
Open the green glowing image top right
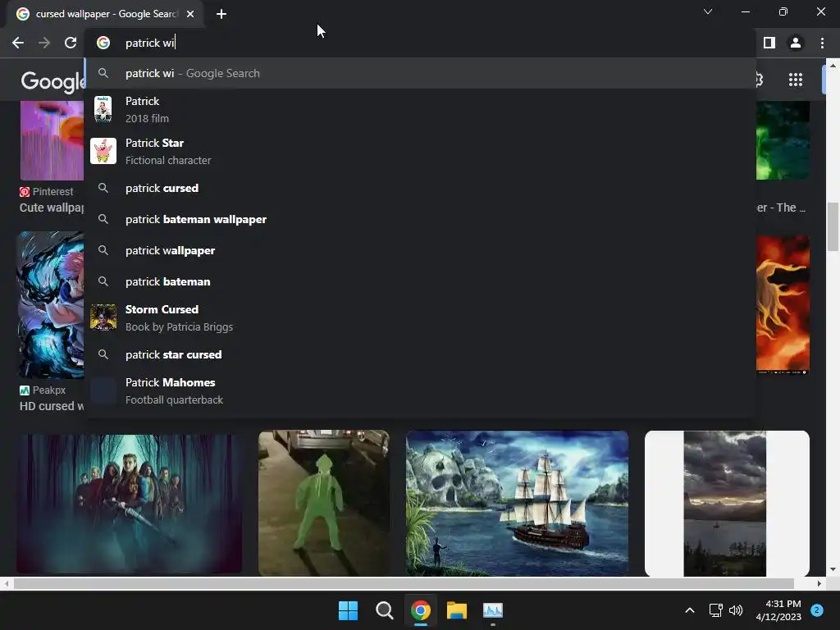point(783,140)
